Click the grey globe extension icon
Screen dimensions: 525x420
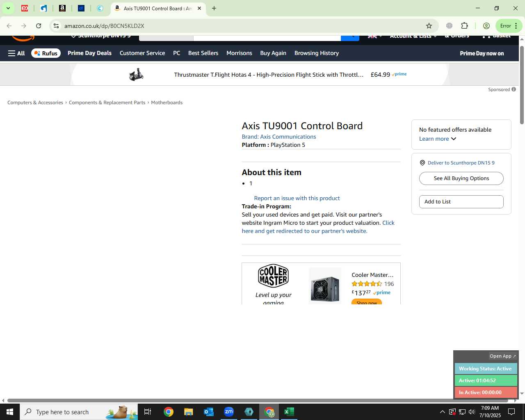point(450,26)
